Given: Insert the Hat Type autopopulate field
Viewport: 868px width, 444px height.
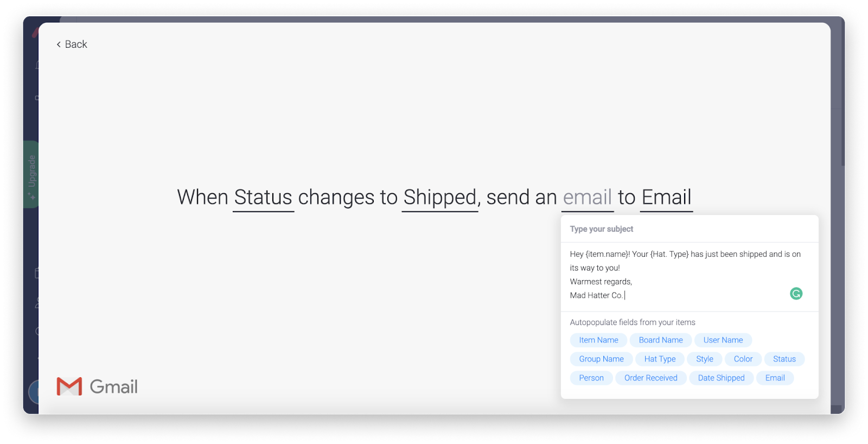Looking at the screenshot, I should click(x=660, y=359).
